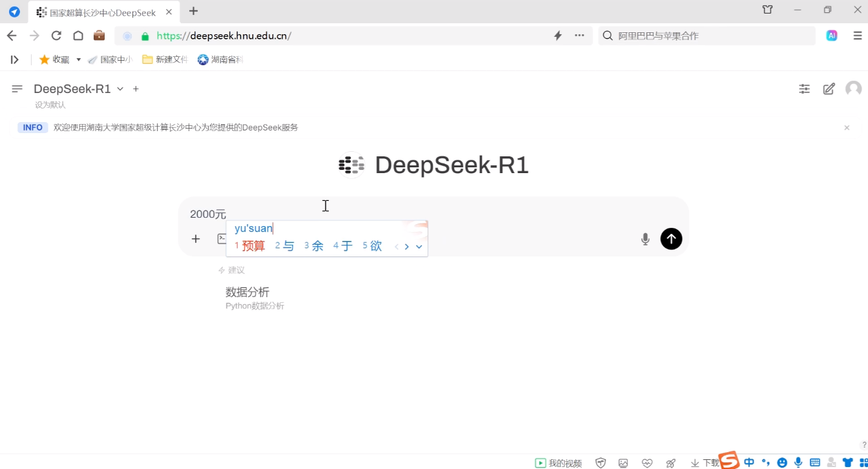Open emoji panel on the IME bar

point(782,463)
